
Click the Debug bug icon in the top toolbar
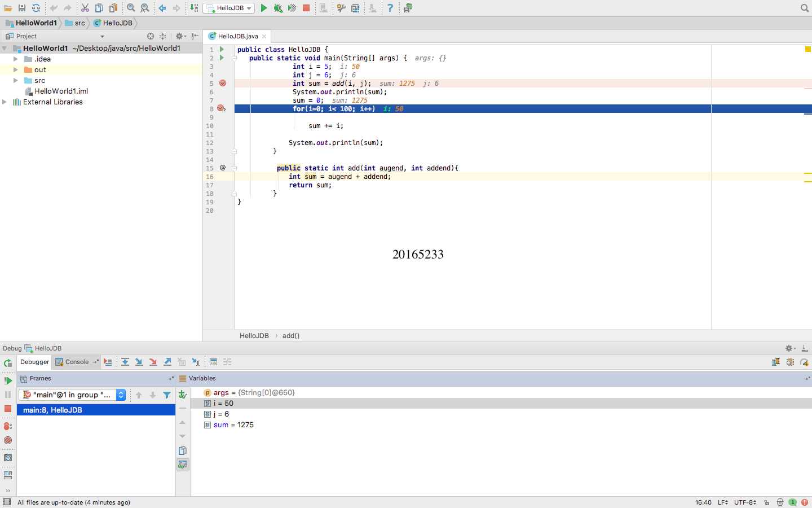[278, 8]
